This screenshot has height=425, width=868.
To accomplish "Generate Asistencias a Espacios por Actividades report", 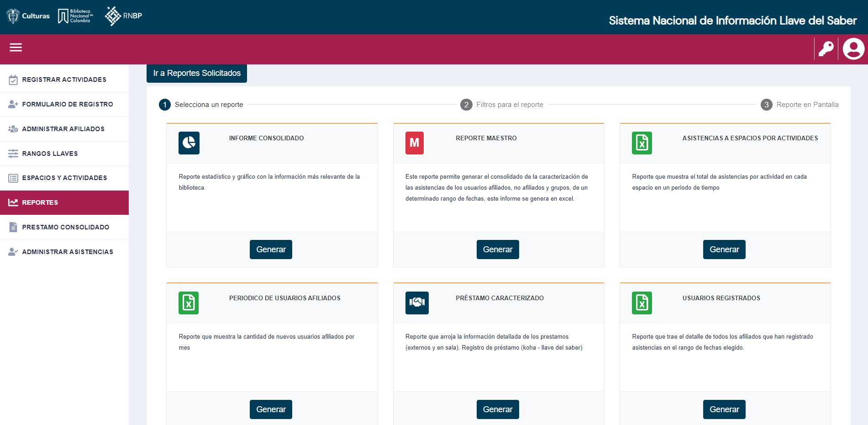I will coord(724,250).
